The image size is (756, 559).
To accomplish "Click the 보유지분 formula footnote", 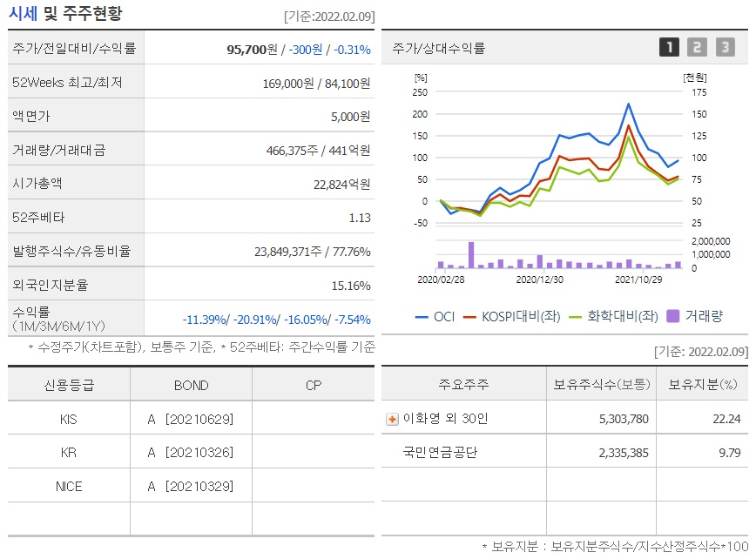I will click(615, 547).
